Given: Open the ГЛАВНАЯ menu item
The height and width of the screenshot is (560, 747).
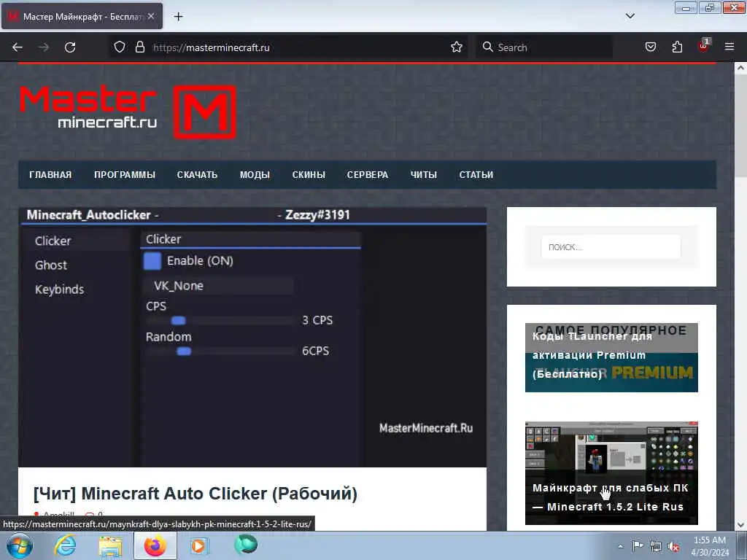Looking at the screenshot, I should [50, 175].
